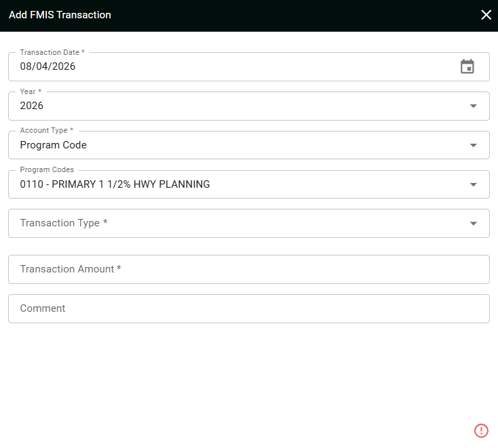Expand the Transaction Type dropdown arrow
This screenshot has height=448, width=498.
[x=473, y=224]
